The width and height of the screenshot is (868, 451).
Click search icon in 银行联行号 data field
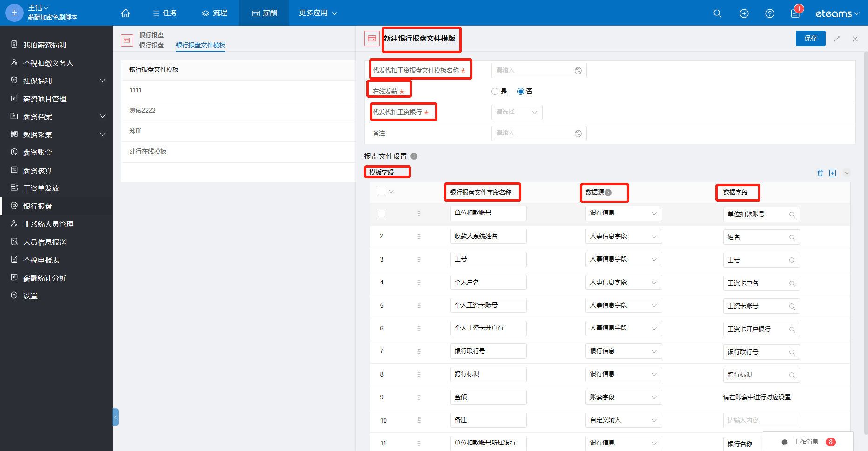[792, 352]
